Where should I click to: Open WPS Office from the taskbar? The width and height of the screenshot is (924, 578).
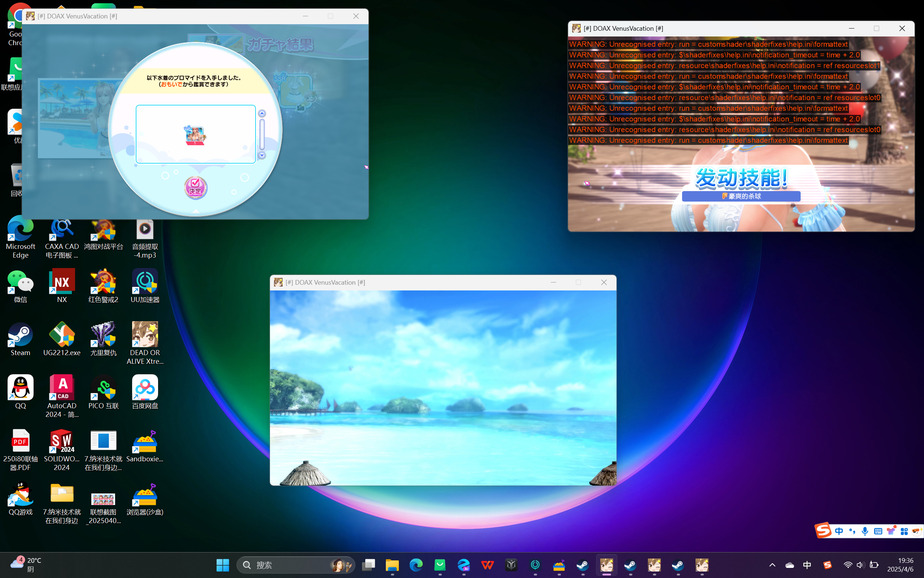click(x=488, y=565)
